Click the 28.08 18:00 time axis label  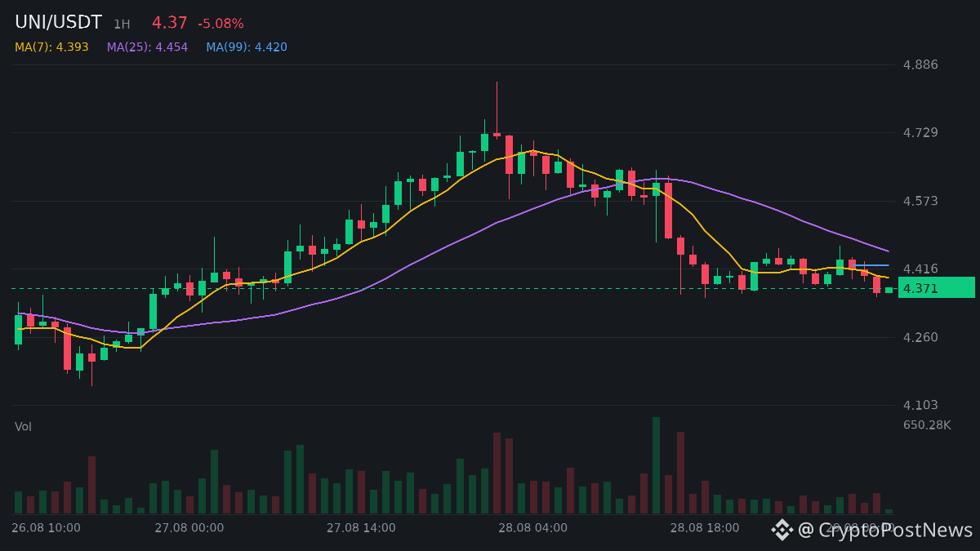[705, 528]
